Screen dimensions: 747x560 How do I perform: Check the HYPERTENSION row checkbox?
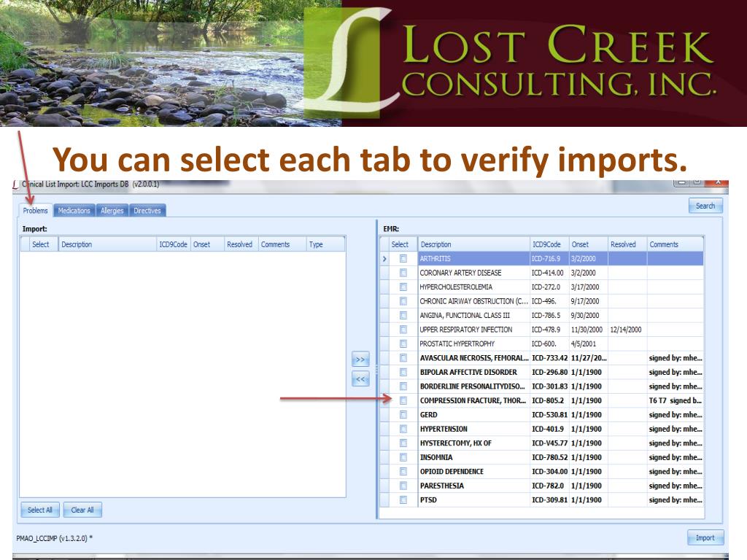coord(403,429)
